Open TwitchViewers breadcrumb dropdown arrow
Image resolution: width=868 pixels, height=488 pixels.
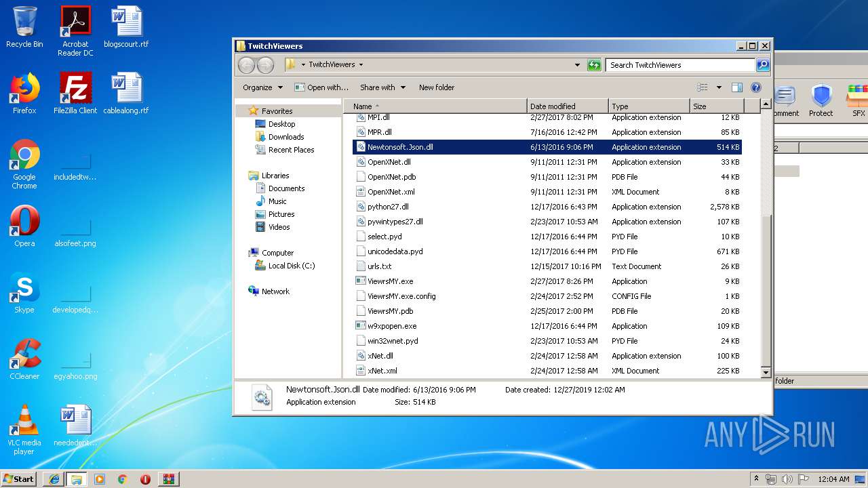pyautogui.click(x=361, y=65)
